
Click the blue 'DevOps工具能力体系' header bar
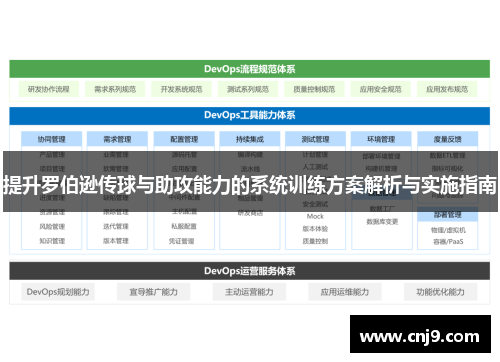249,115
